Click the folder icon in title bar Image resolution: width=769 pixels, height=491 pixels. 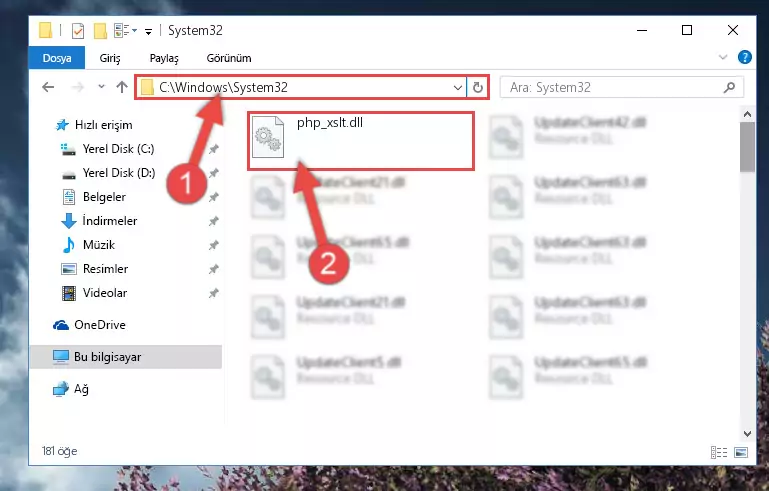click(x=45, y=30)
